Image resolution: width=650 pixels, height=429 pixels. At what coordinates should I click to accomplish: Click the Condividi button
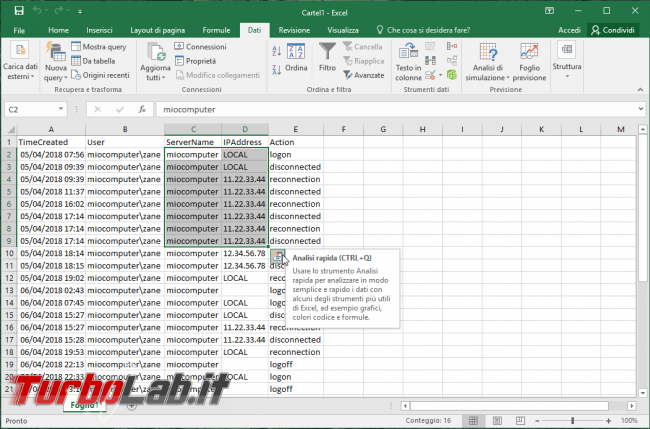coord(613,30)
